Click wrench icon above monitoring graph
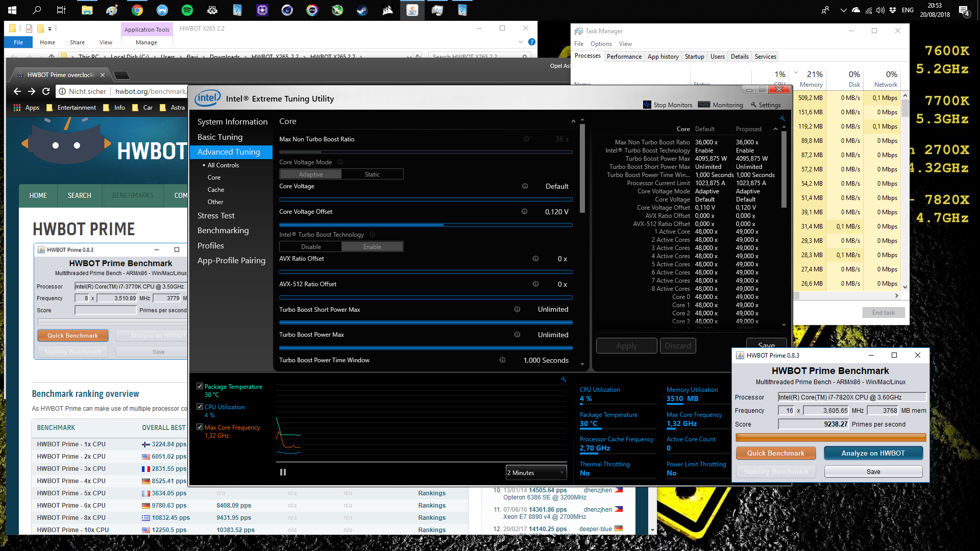 tap(563, 379)
